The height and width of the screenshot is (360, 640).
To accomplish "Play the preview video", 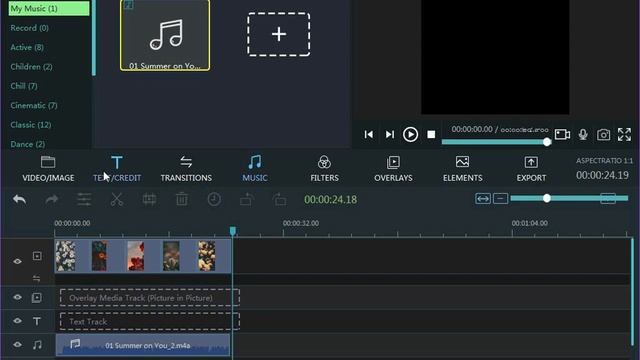I will [x=410, y=134].
